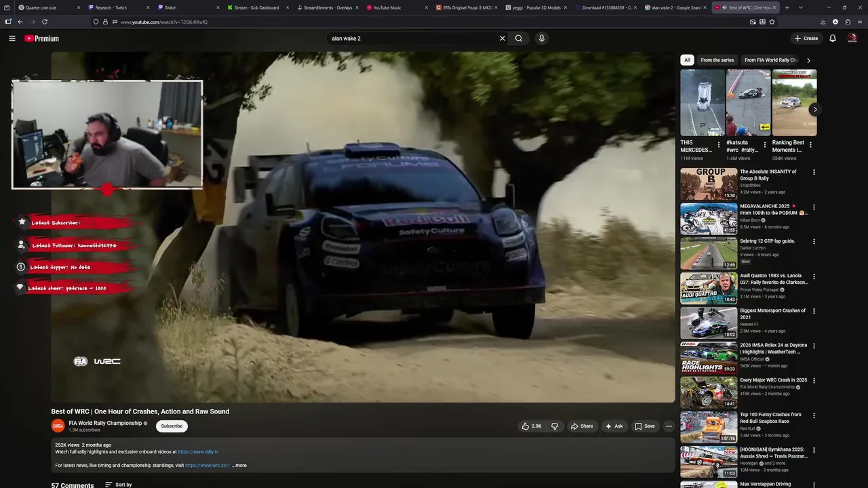Mute the playing 'Best of WRC' tab

point(724,7)
